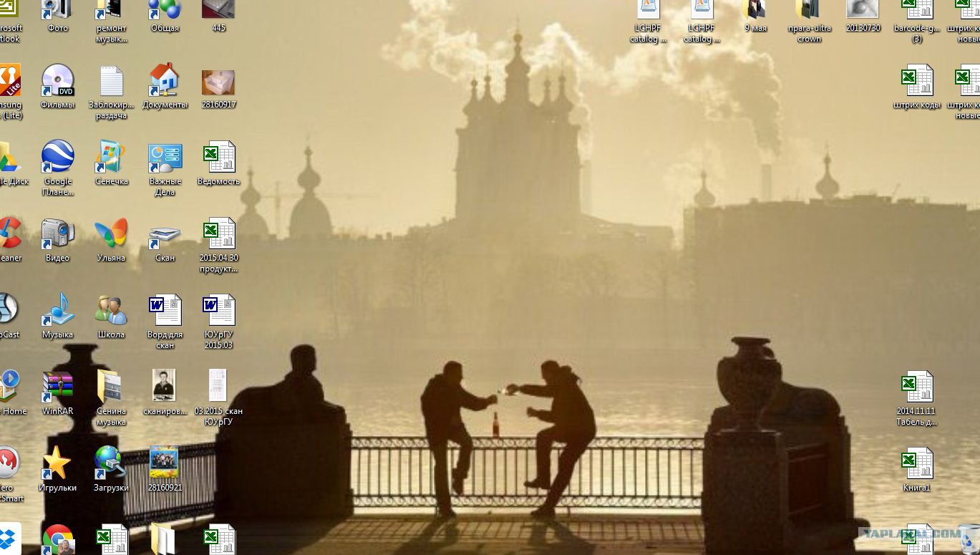
Task: Click the Школа icon
Action: (x=111, y=310)
